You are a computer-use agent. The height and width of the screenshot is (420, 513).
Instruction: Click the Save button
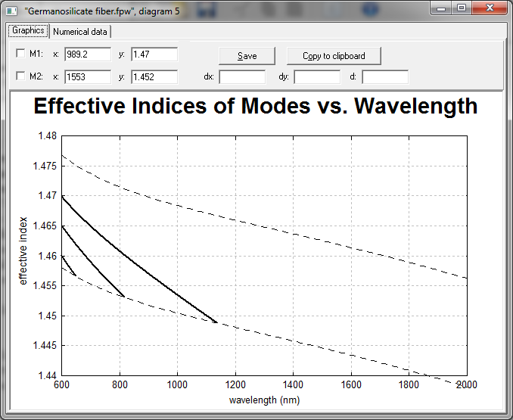point(247,56)
